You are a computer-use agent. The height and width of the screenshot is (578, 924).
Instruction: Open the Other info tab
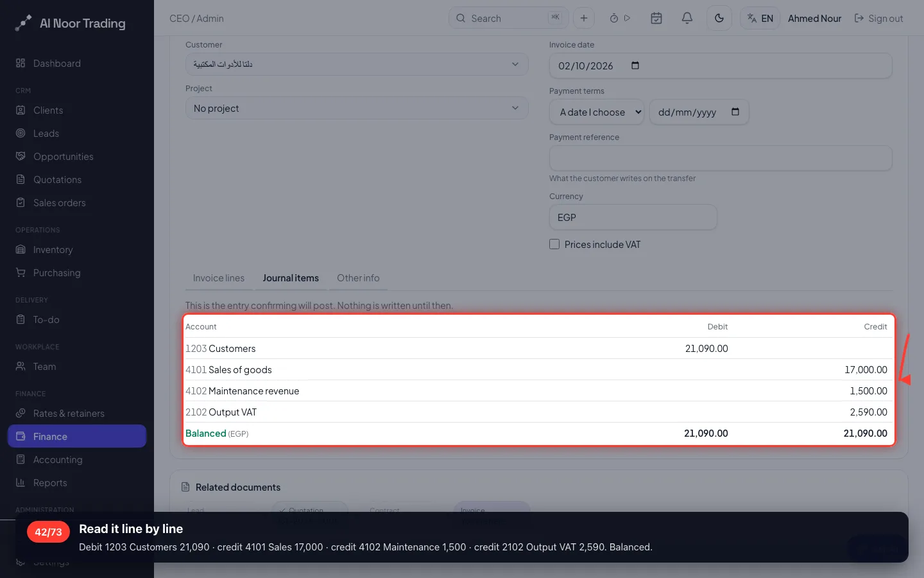click(358, 278)
